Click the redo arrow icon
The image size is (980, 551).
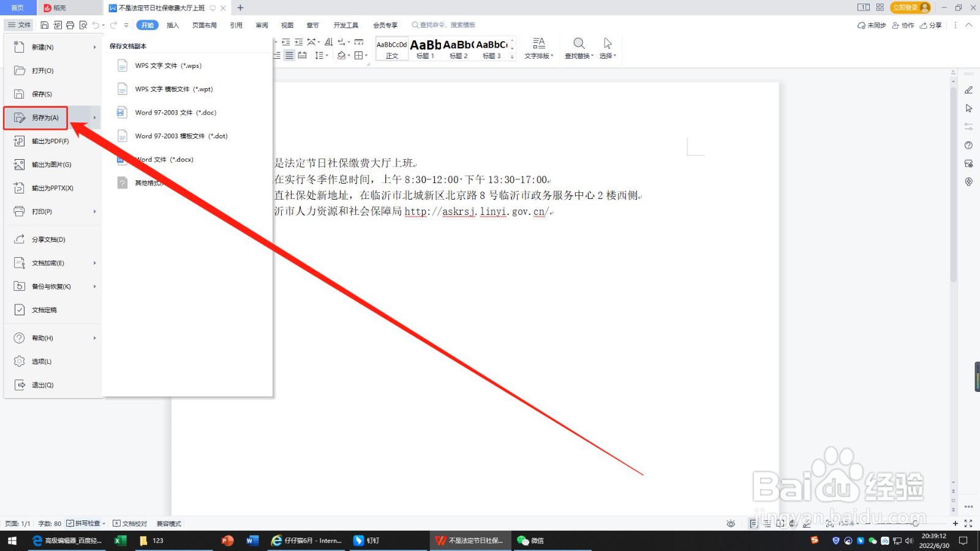pos(113,25)
